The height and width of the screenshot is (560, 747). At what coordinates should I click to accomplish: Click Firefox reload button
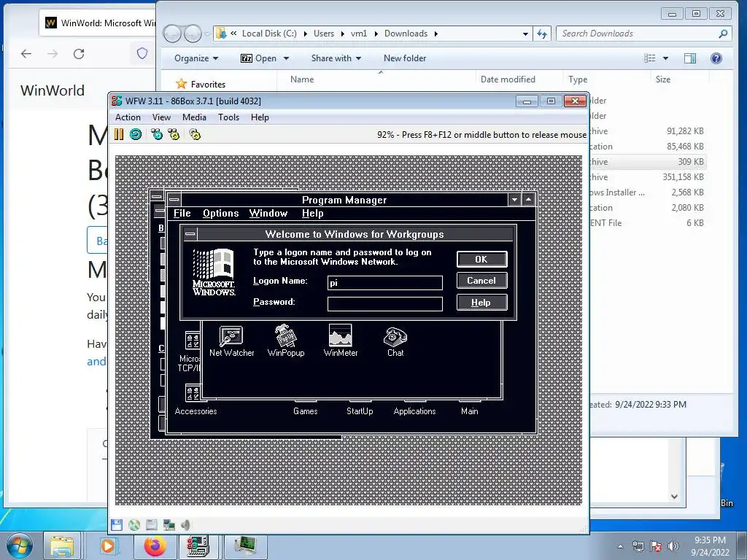click(79, 54)
